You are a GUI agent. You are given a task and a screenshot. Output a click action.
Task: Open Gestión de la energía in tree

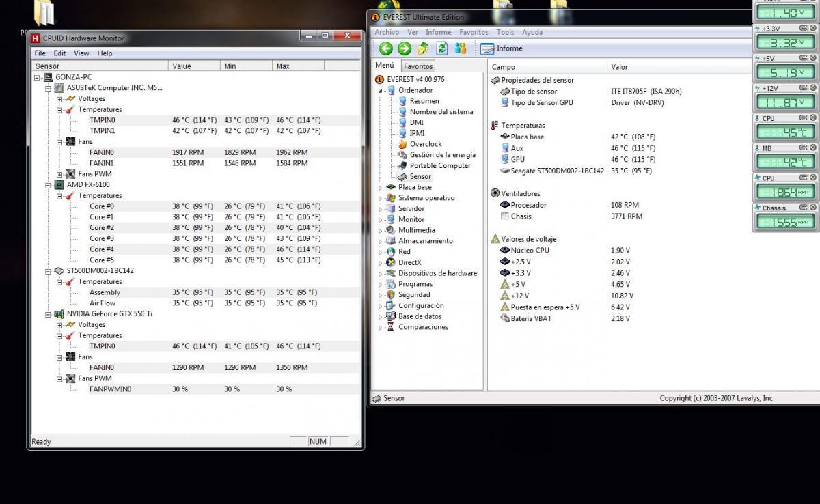437,155
